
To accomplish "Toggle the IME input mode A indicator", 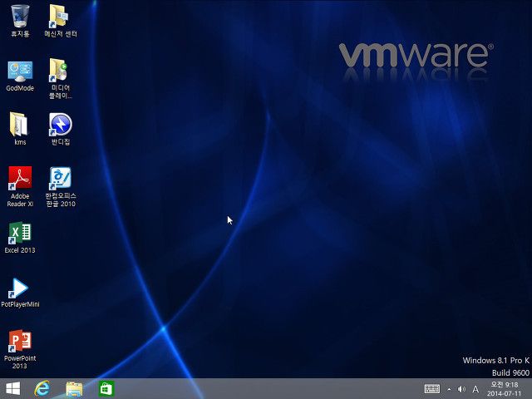I will click(x=475, y=389).
